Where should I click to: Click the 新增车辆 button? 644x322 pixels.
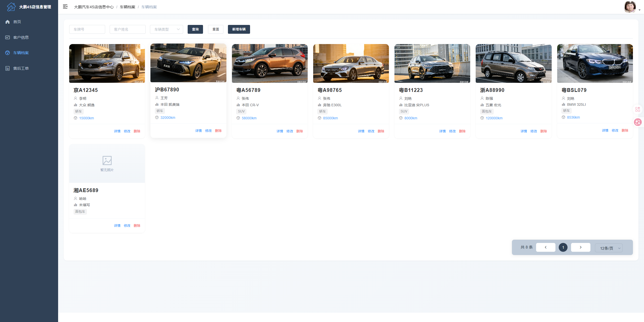point(239,29)
